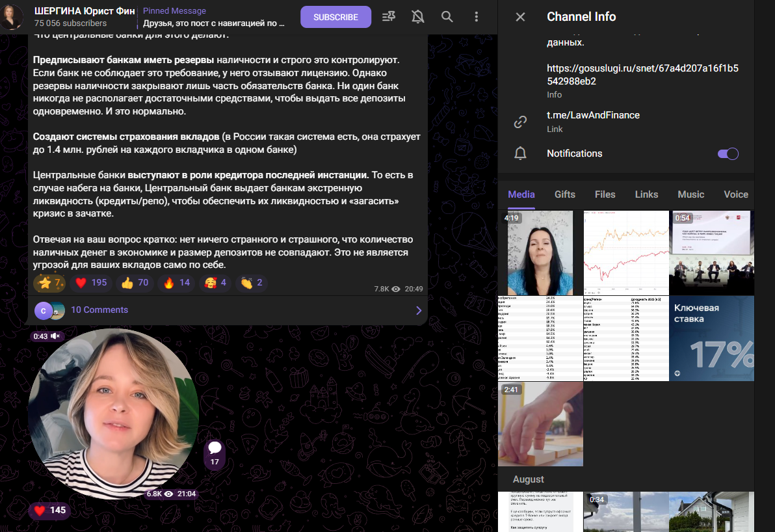775x532 pixels.
Task: Open the 4:19 video thumbnail
Action: pos(540,253)
